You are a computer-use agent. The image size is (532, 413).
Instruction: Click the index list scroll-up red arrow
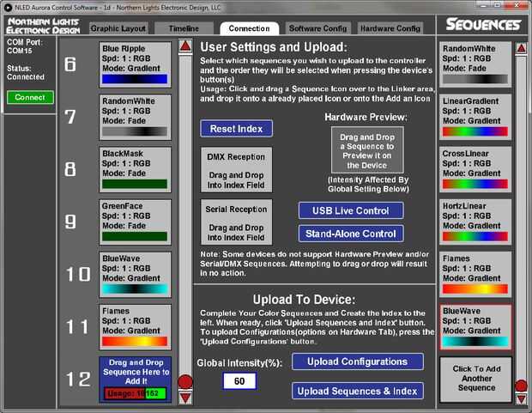(185, 46)
